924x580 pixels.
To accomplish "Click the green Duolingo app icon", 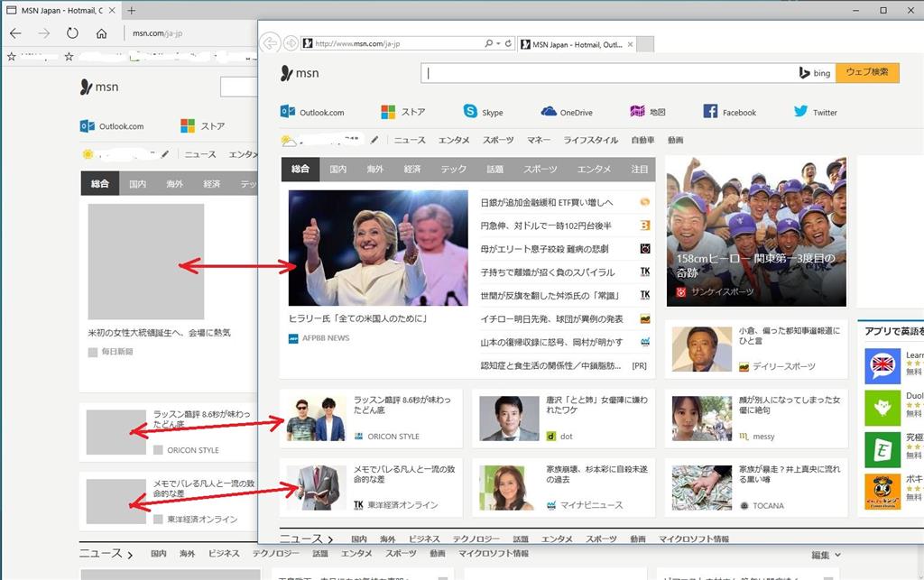I will [882, 408].
